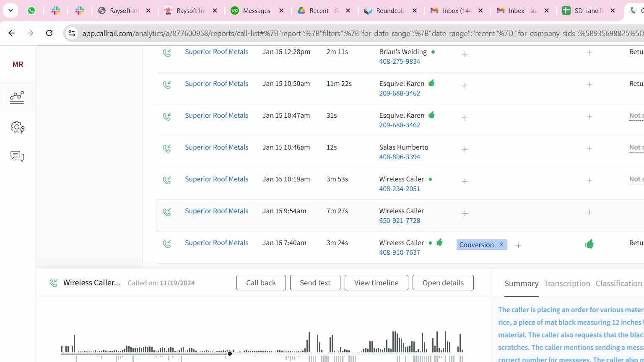Open phone number 408-910-7637
Viewport: 644px width, 362px height.
[x=400, y=253]
